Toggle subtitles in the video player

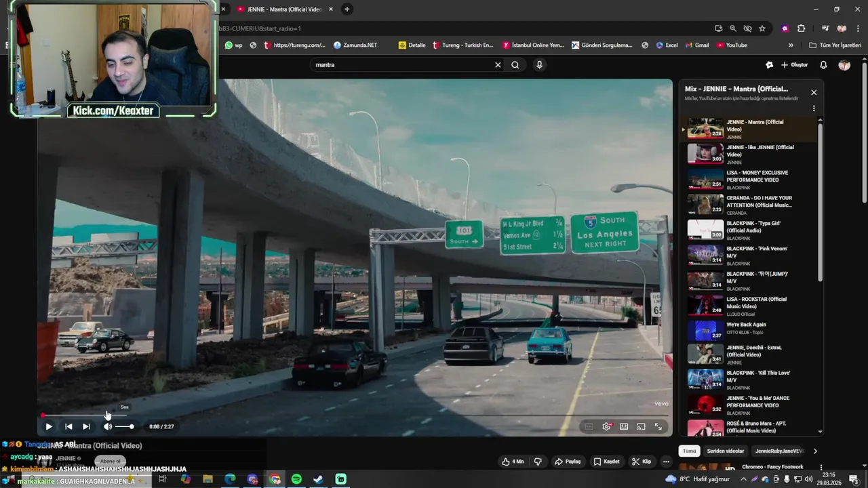[x=589, y=426]
